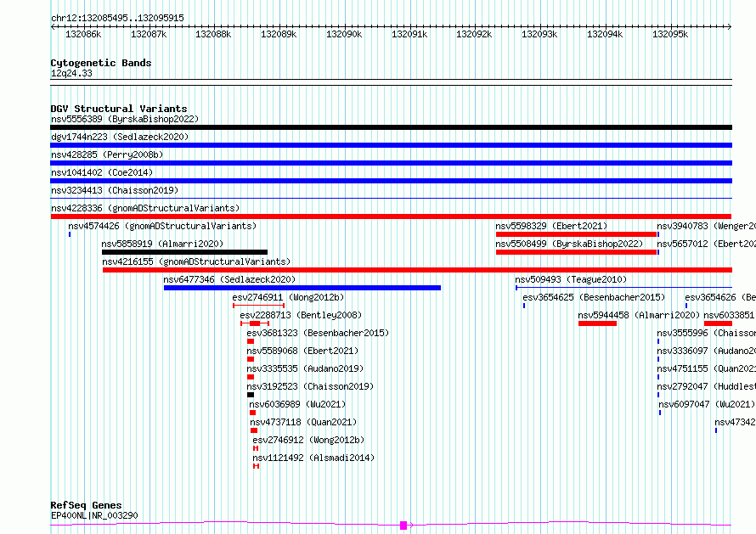The height and width of the screenshot is (534, 756).
Task: Open nsv5508499 (ByrskaBishop2022) label
Action: coord(569,244)
